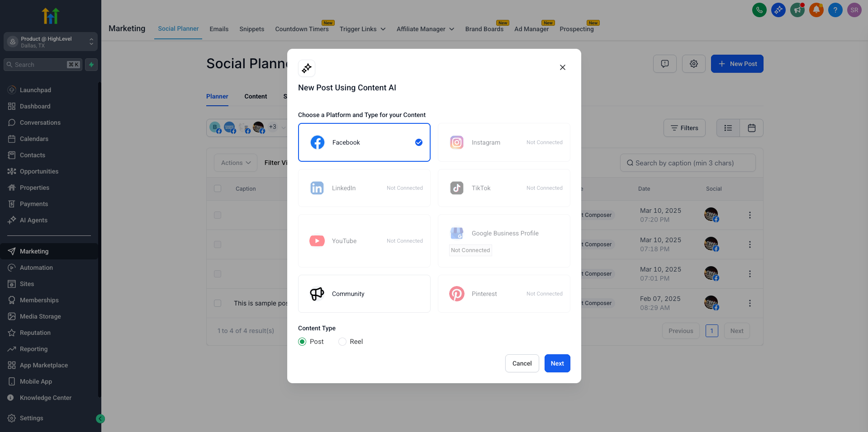Image resolution: width=868 pixels, height=432 pixels.
Task: Select the Google Business Profile card
Action: click(x=504, y=241)
